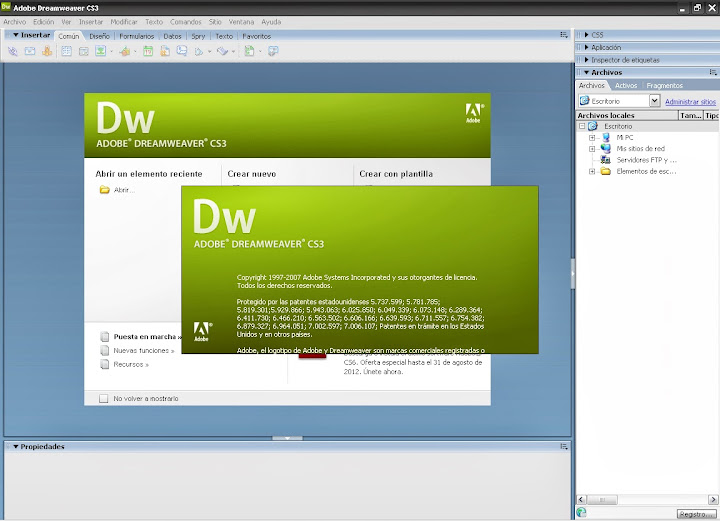
Task: Expand the CSS panel
Action: coord(586,35)
